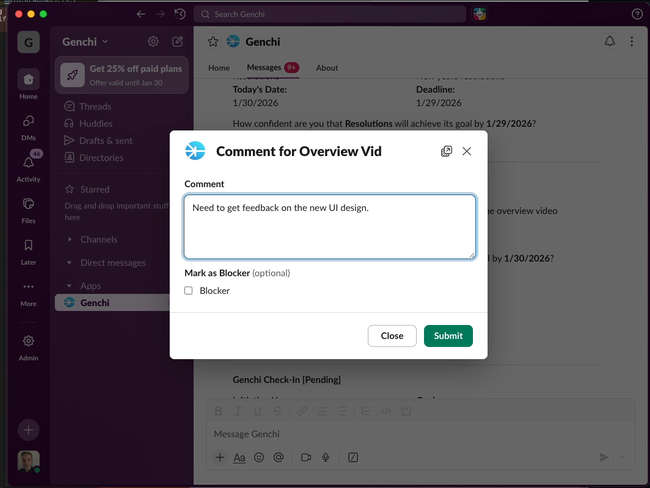650x488 pixels.
Task: Insert bulleted list in composer
Action: point(342,411)
